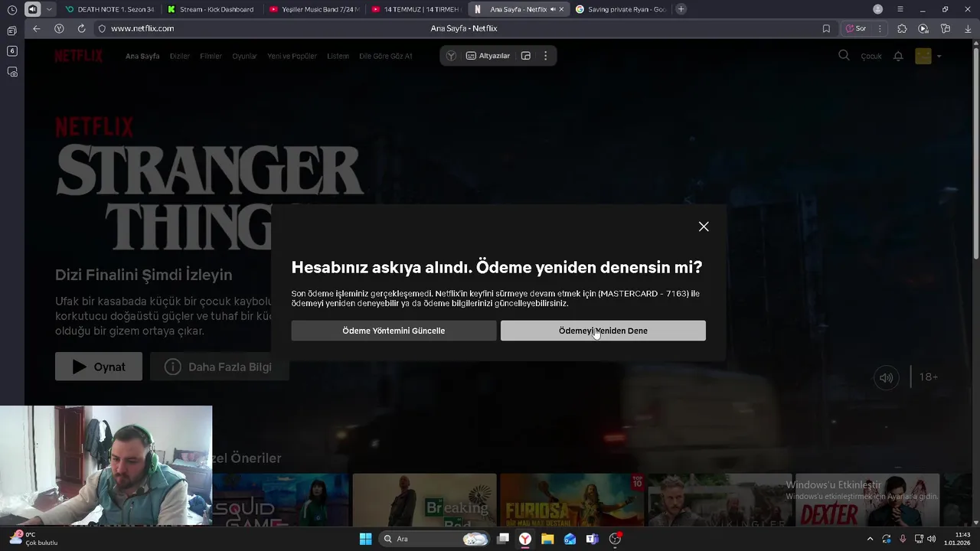Screen dimensions: 980x551
Task: Open browser history clock icon
Action: [11, 9]
